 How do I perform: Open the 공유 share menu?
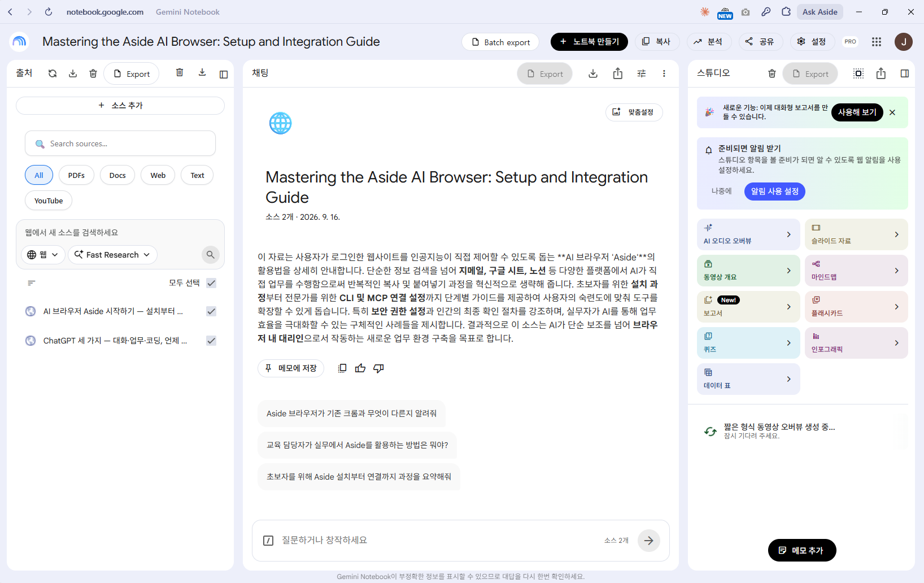click(760, 42)
